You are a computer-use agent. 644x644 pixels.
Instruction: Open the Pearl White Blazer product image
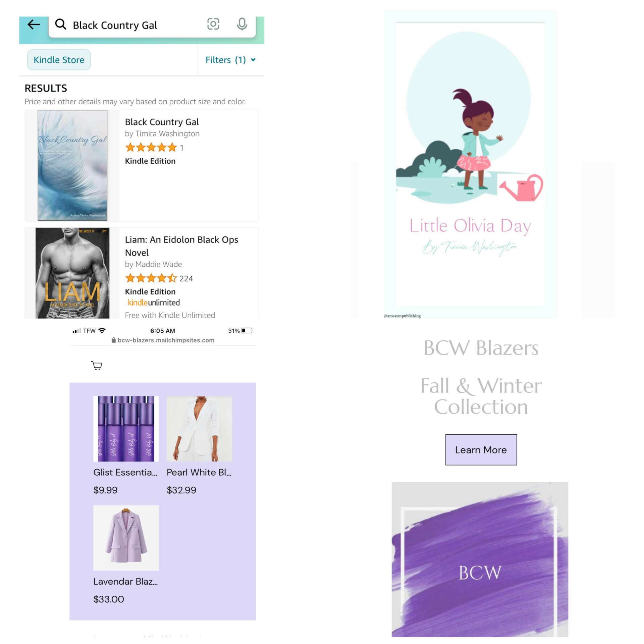click(x=199, y=429)
